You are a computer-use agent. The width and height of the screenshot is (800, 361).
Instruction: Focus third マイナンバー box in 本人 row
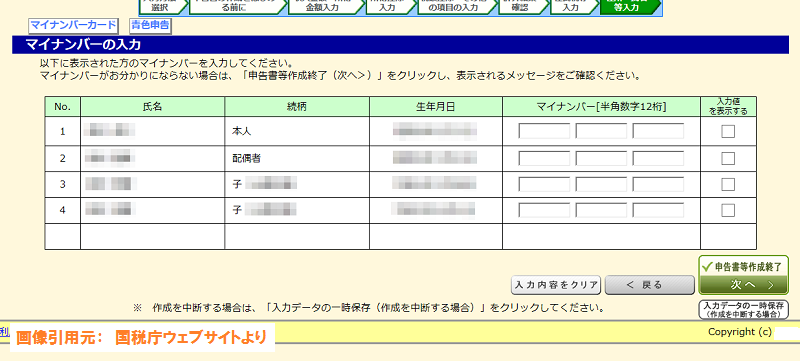tap(658, 131)
